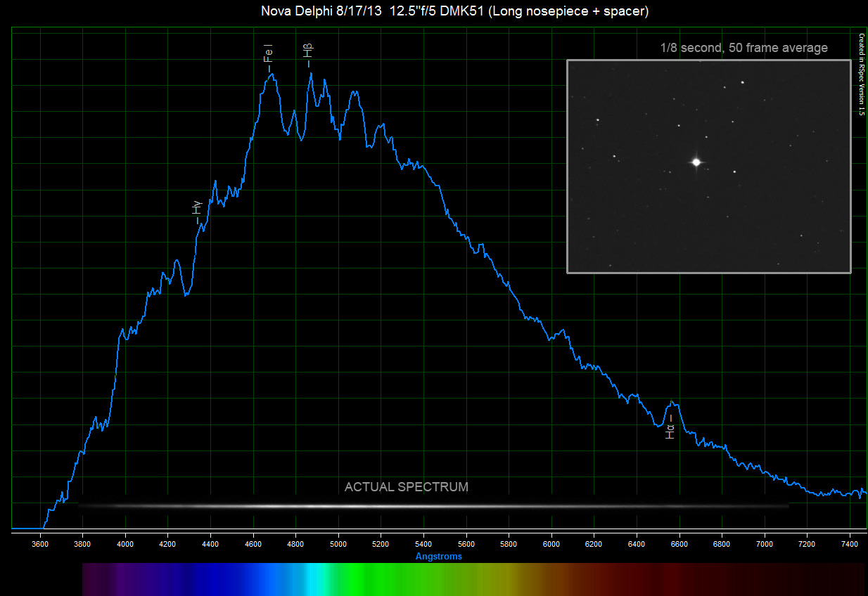This screenshot has height=596, width=868.
Task: Click the grayscale actual spectrum strip
Action: 433,505
